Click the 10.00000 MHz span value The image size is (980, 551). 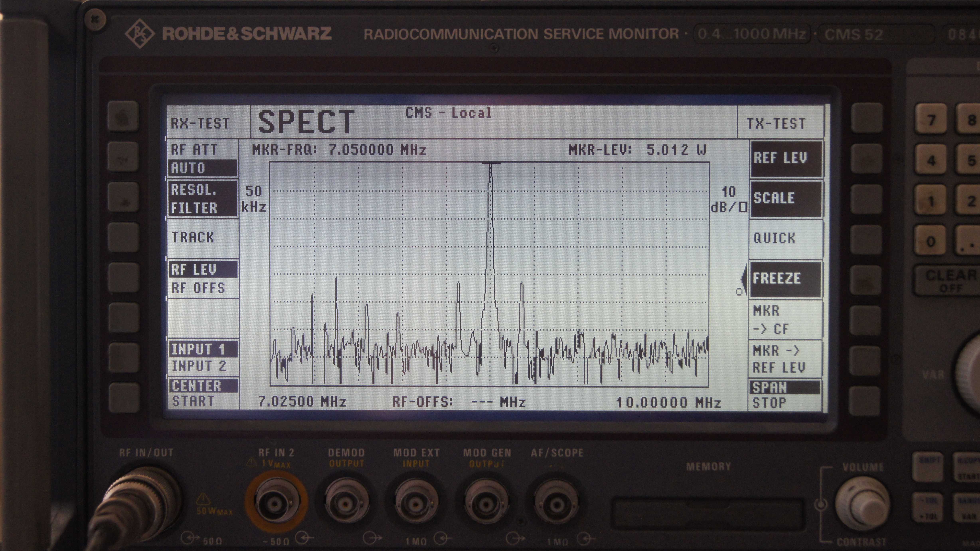(668, 402)
